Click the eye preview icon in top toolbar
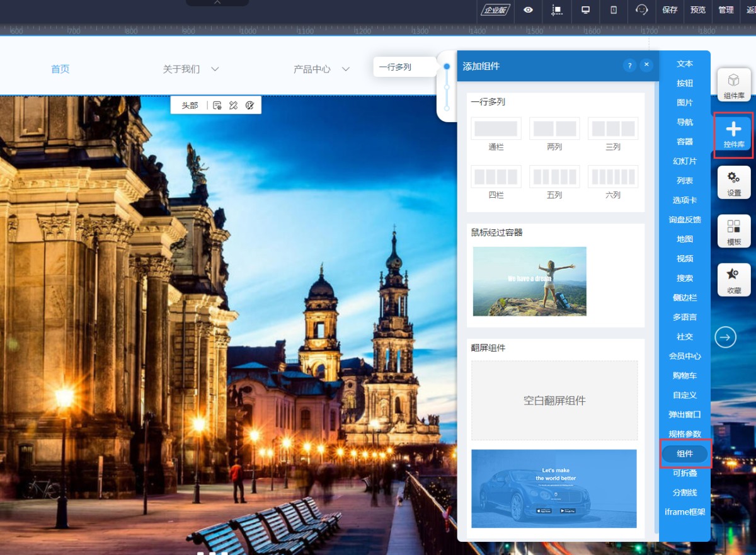This screenshot has width=756, height=555. (528, 10)
